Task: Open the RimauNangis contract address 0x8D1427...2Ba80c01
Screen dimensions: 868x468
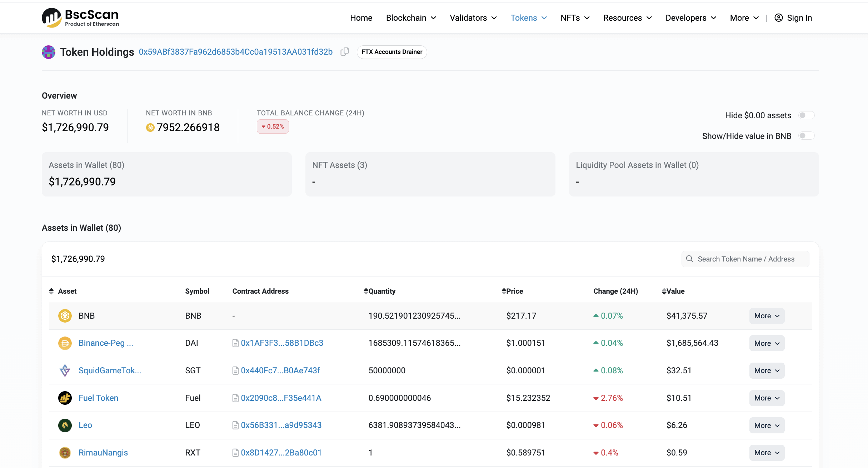Action: 281,453
